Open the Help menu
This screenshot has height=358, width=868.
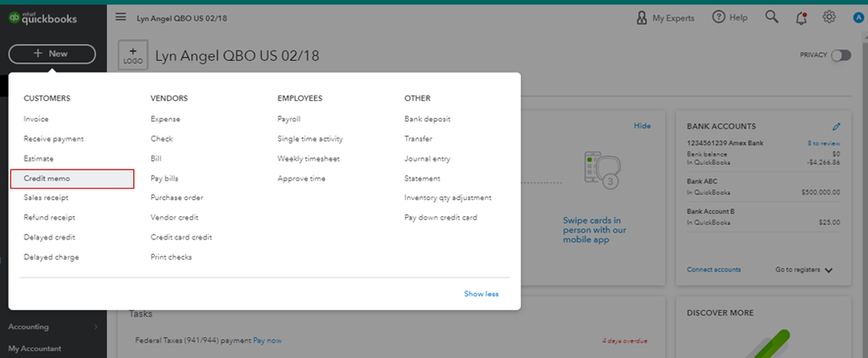(x=730, y=17)
